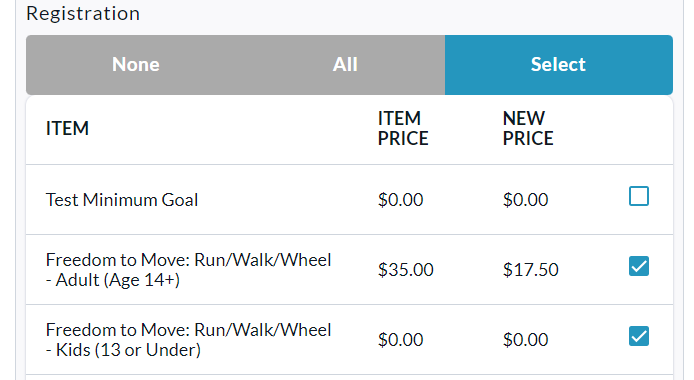694x380 pixels.
Task: Activate the blue Select tab
Action: pyautogui.click(x=559, y=65)
